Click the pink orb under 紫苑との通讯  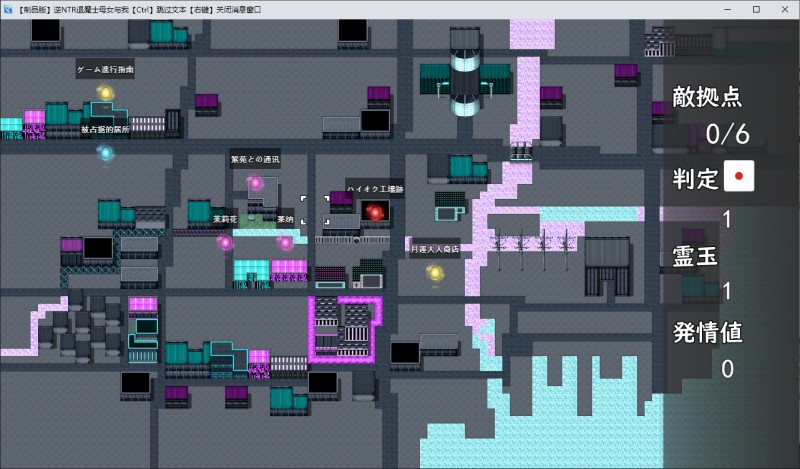tap(255, 183)
